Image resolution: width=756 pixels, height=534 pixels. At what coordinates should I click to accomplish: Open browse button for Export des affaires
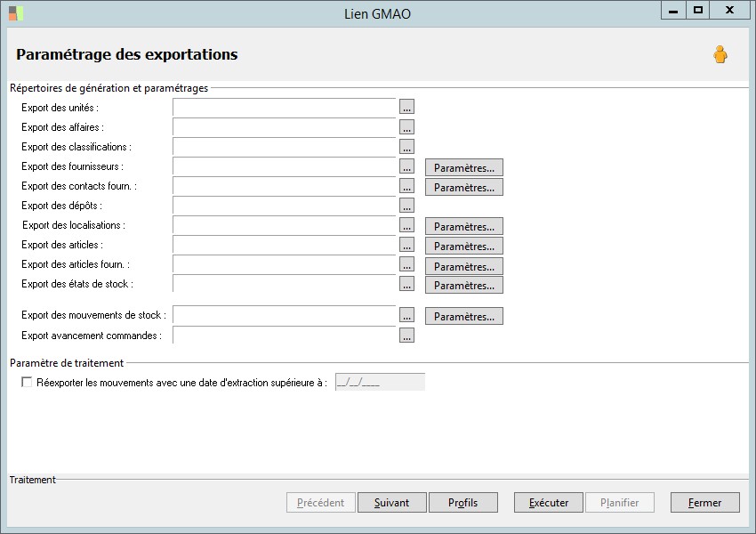pos(407,126)
